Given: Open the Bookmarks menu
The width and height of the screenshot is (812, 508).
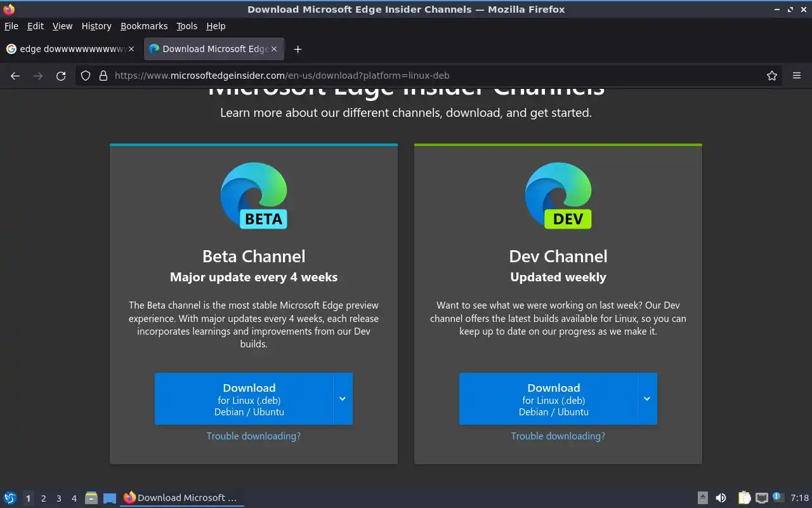Looking at the screenshot, I should 144,26.
